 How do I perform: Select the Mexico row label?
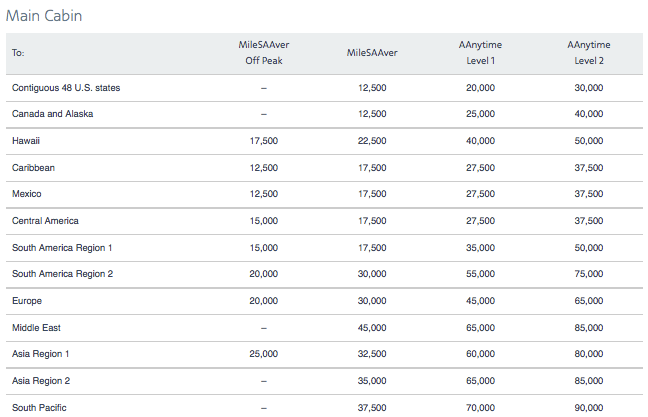26,193
